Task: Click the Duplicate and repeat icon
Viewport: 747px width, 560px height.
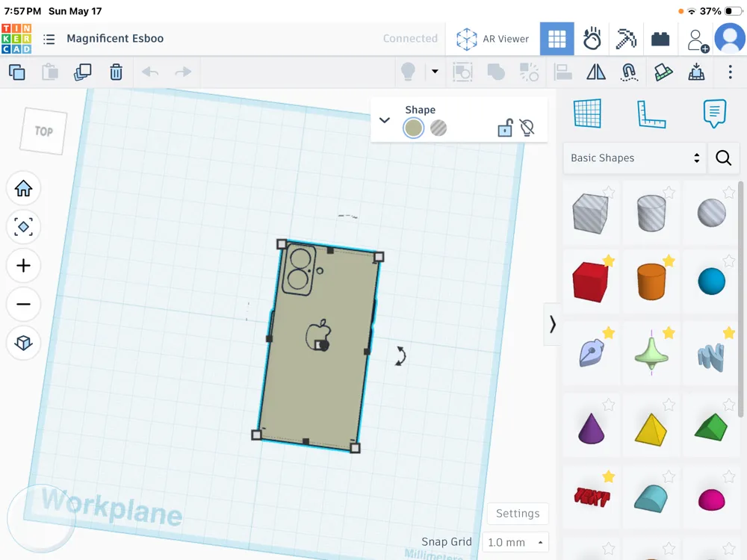Action: point(83,72)
